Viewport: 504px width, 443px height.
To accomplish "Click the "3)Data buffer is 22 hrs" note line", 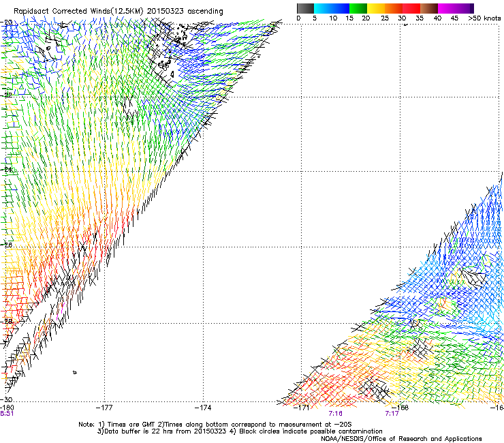I will click(240, 431).
